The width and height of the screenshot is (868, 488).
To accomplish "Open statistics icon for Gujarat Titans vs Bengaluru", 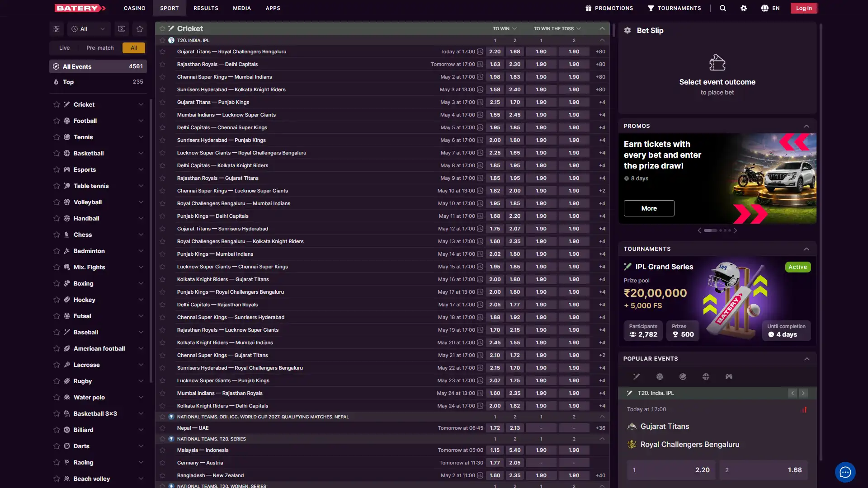I will [480, 52].
